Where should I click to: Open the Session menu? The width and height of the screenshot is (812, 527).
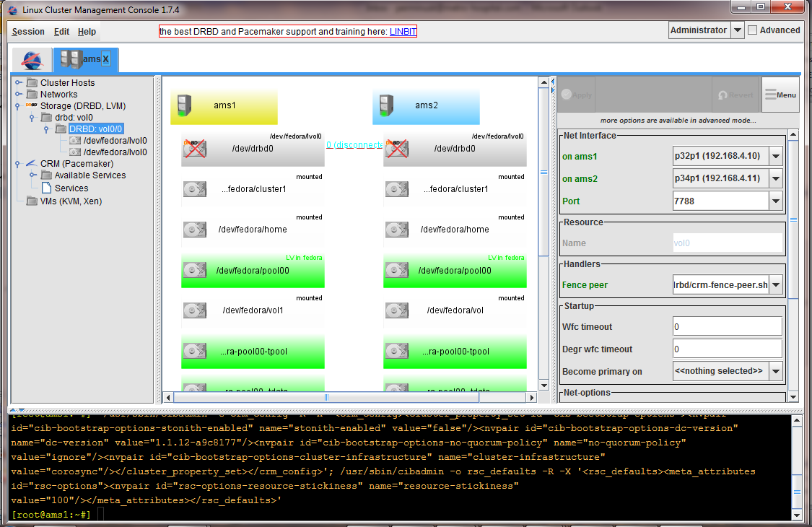(x=28, y=32)
